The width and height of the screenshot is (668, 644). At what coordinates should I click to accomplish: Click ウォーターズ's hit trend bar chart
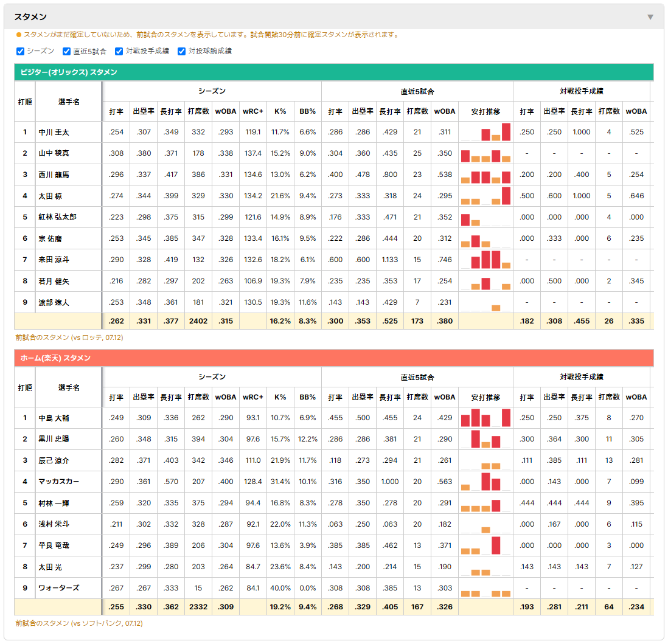[485, 588]
